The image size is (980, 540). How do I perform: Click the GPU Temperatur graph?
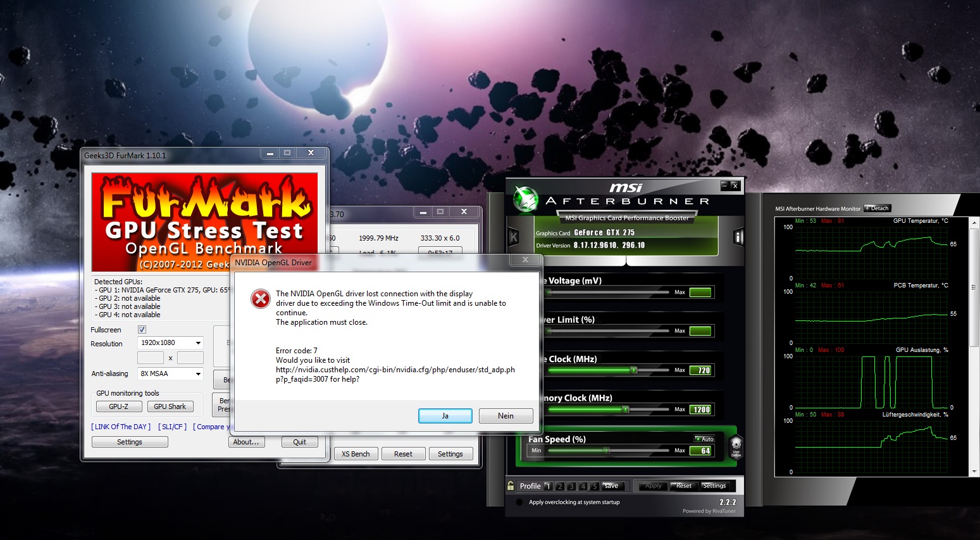[872, 252]
